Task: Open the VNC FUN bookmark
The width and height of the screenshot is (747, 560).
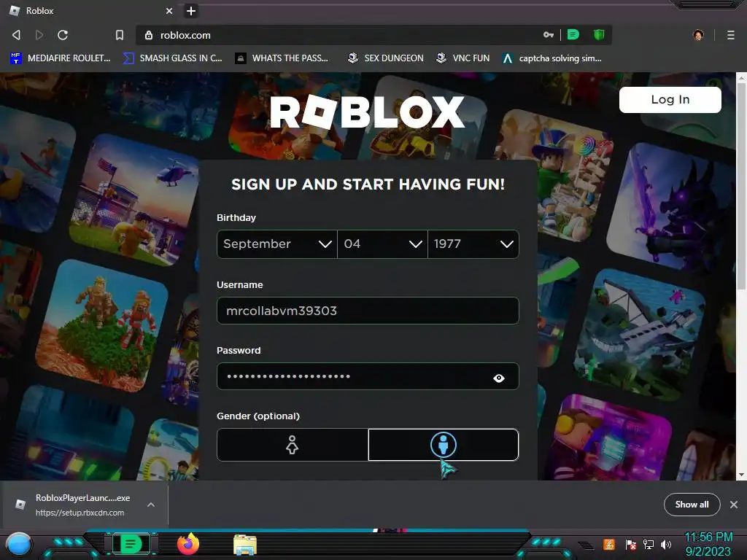Action: [463, 58]
